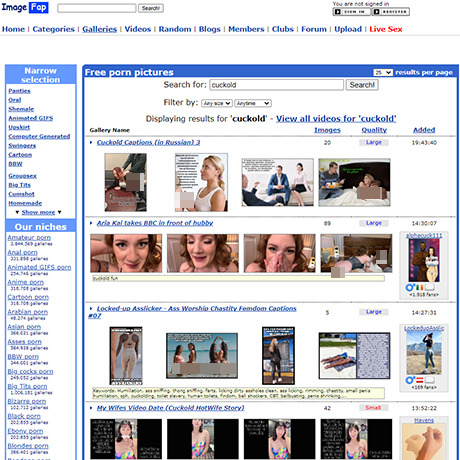Open Categories in the navigation bar
460x460 pixels.
click(53, 29)
